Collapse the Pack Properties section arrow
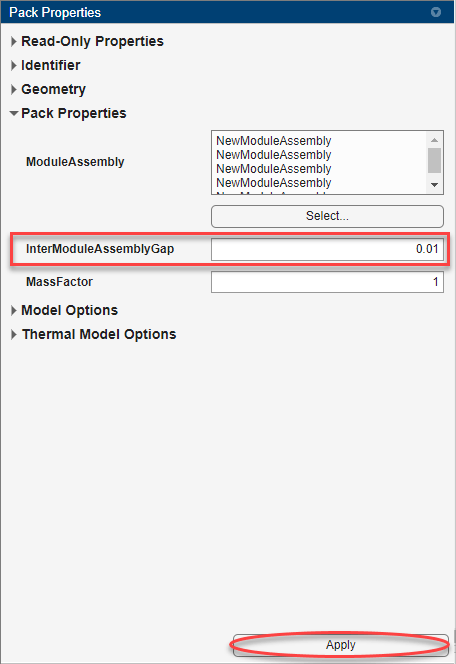Image resolution: width=456 pixels, height=664 pixels. [x=14, y=113]
